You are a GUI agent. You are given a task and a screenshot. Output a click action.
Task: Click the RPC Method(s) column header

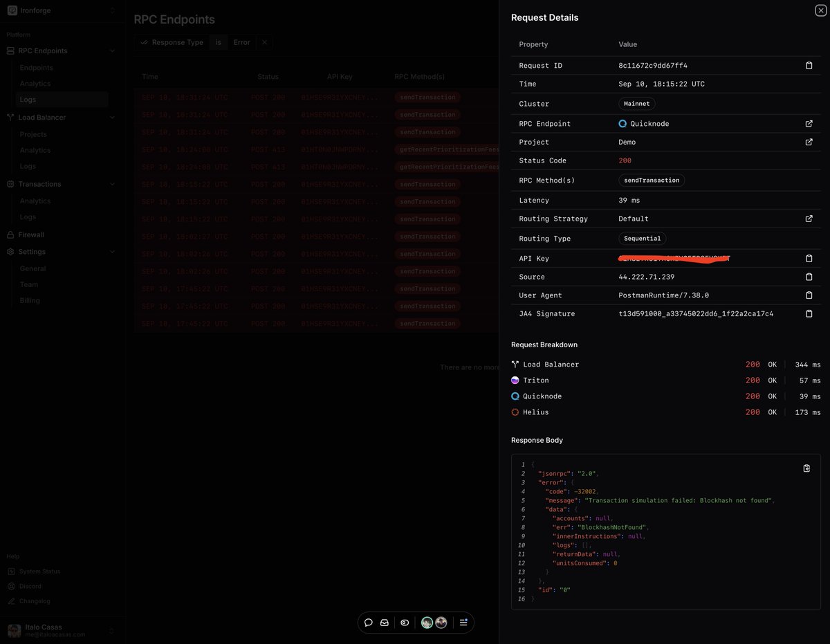(x=419, y=77)
